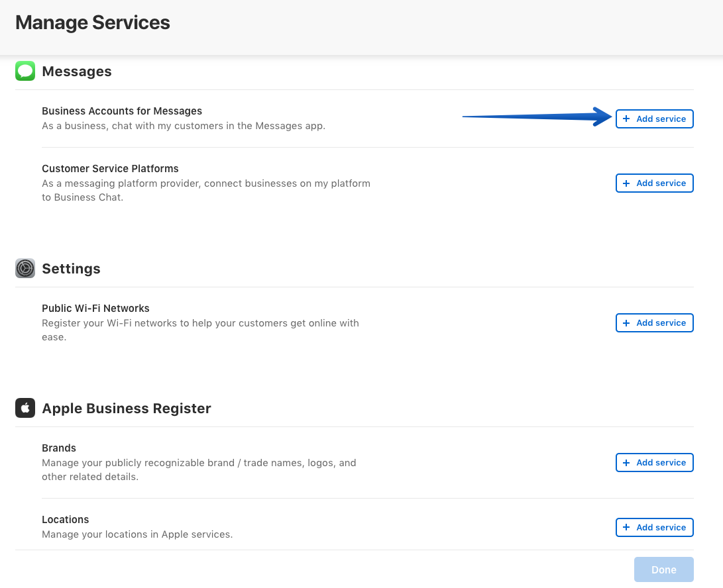Click the green Messages app icon

[25, 71]
